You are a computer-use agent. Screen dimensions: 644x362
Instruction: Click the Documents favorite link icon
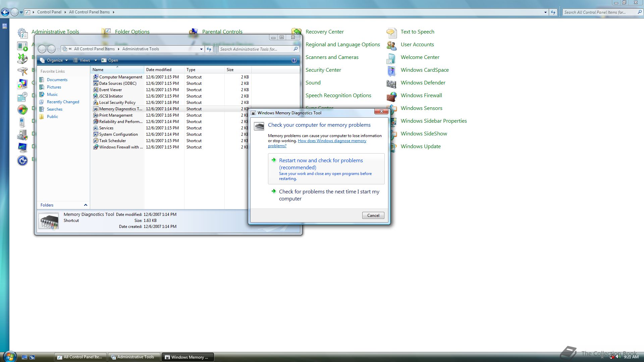click(42, 80)
